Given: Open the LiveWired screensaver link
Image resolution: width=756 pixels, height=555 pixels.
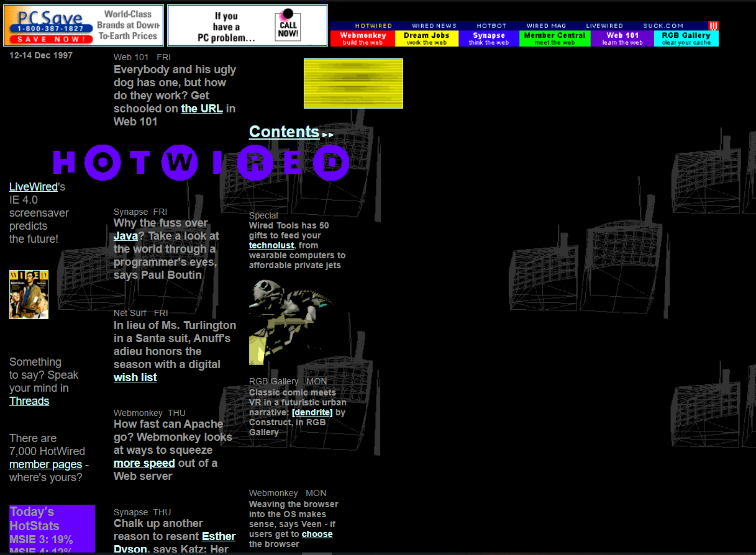Looking at the screenshot, I should 34,187.
